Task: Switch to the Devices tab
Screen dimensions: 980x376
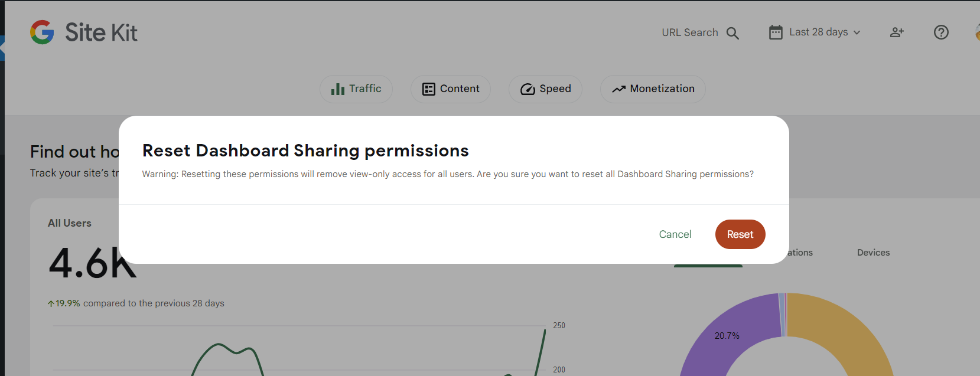Action: click(873, 253)
